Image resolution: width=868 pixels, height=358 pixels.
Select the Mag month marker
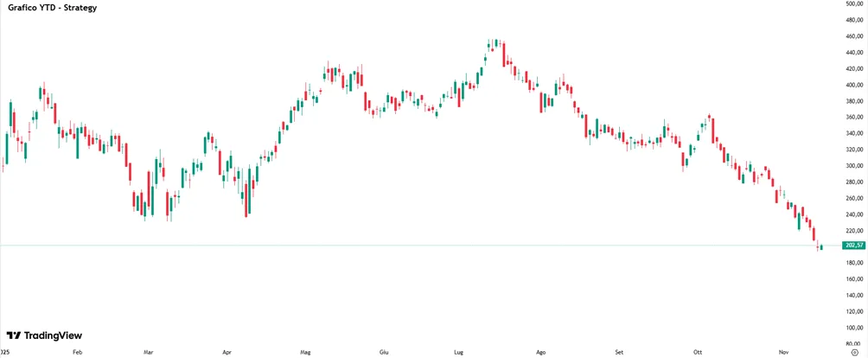(x=305, y=351)
